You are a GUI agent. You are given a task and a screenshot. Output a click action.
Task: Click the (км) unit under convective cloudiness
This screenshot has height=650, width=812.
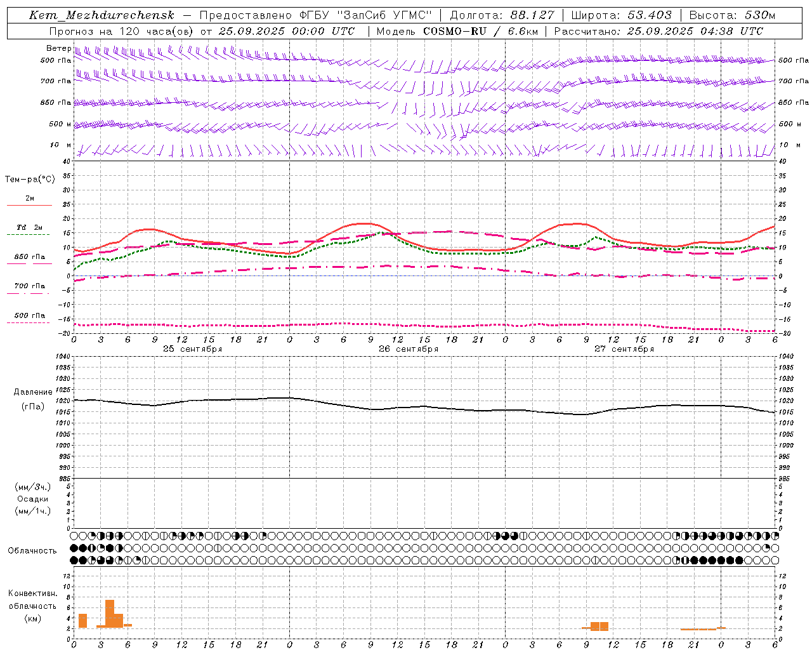pos(32,618)
